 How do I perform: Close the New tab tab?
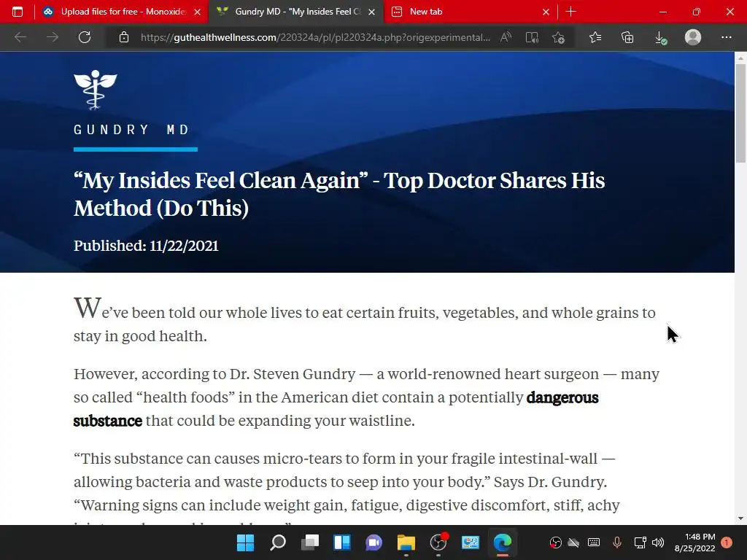tap(546, 12)
